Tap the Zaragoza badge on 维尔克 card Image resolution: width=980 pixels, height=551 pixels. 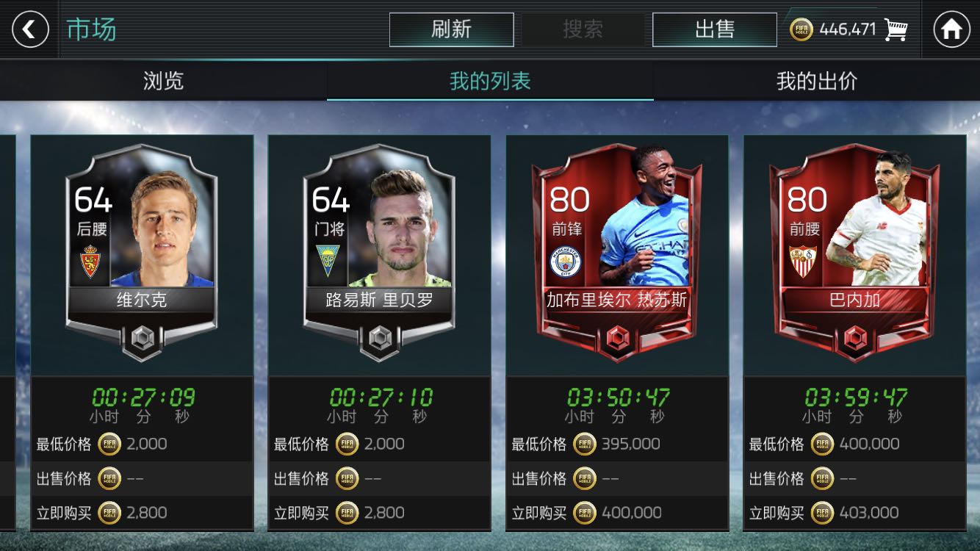coord(90,261)
